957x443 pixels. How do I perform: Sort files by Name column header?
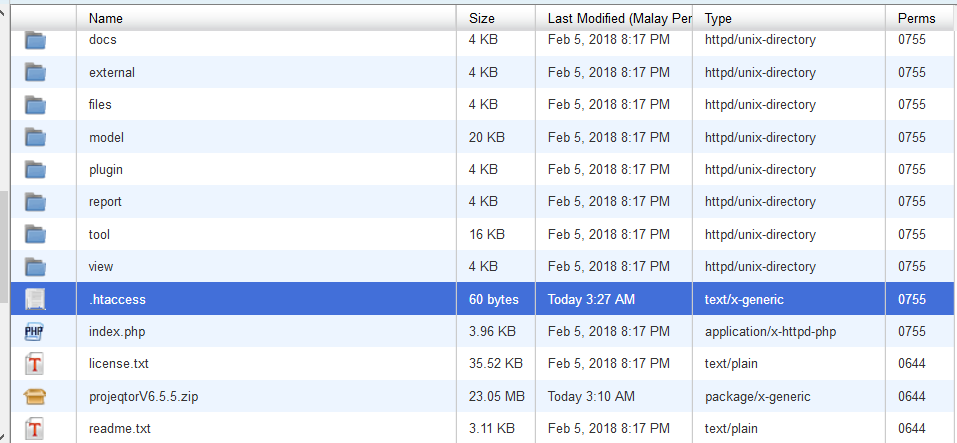tap(106, 18)
